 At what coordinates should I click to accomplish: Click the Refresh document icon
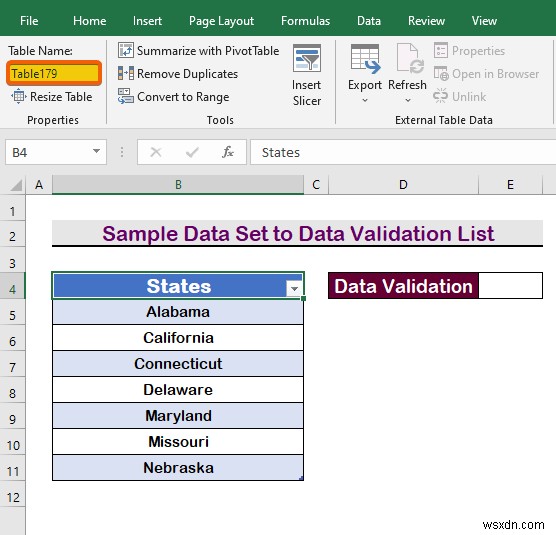point(409,59)
